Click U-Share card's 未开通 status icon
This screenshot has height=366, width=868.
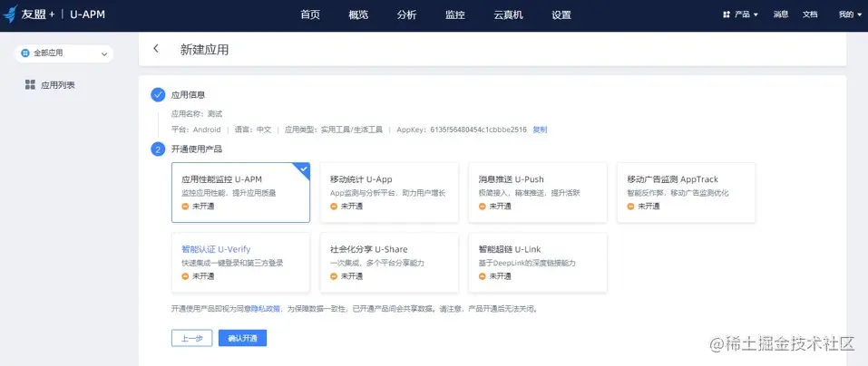pyautogui.click(x=334, y=276)
